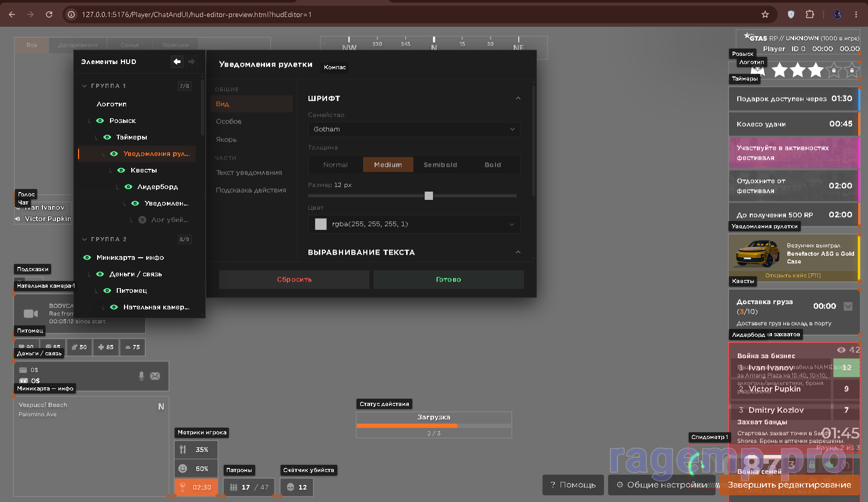Open the color rgba dropdown
Screen dimensions: 868x502
coord(414,224)
